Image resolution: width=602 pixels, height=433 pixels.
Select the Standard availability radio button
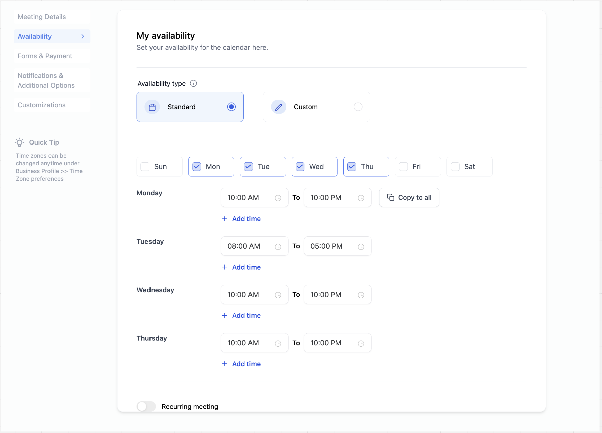231,107
